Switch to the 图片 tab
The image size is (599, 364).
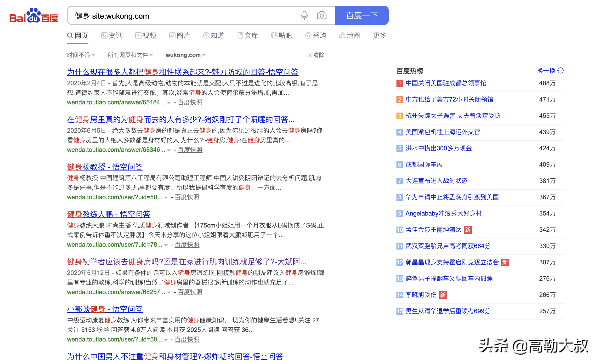[179, 36]
